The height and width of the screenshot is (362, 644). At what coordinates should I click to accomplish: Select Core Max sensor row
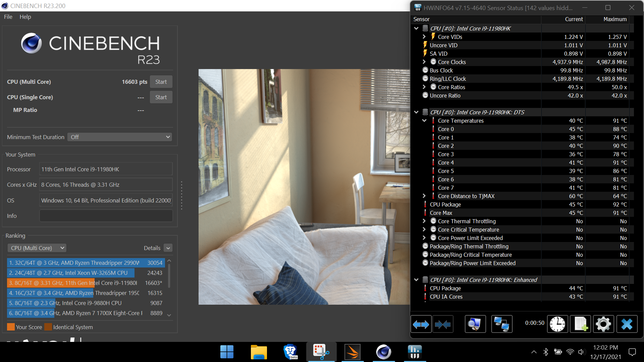523,213
